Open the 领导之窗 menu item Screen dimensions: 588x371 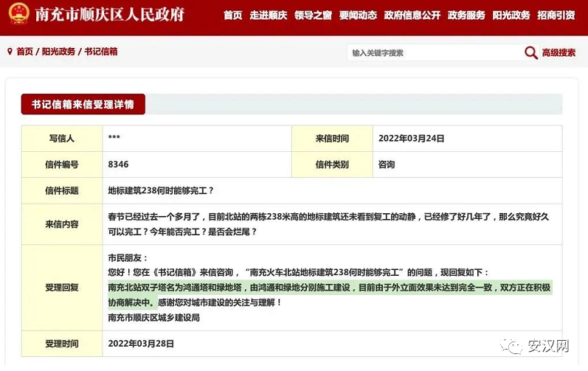(x=313, y=15)
